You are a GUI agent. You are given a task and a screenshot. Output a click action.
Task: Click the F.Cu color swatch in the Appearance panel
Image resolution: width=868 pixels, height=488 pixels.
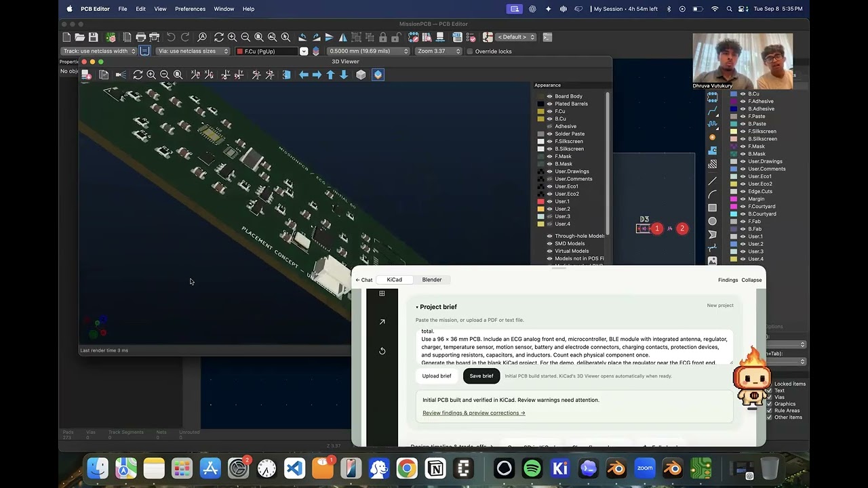tap(540, 111)
